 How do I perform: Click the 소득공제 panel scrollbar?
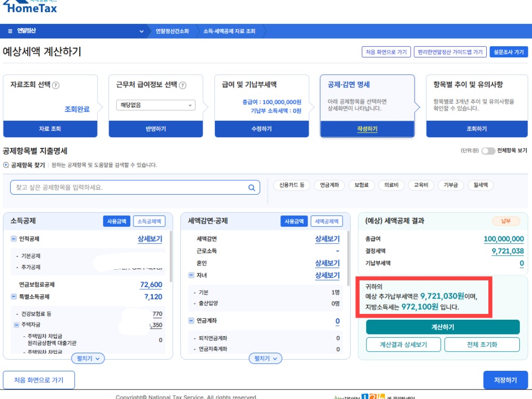pos(170,256)
